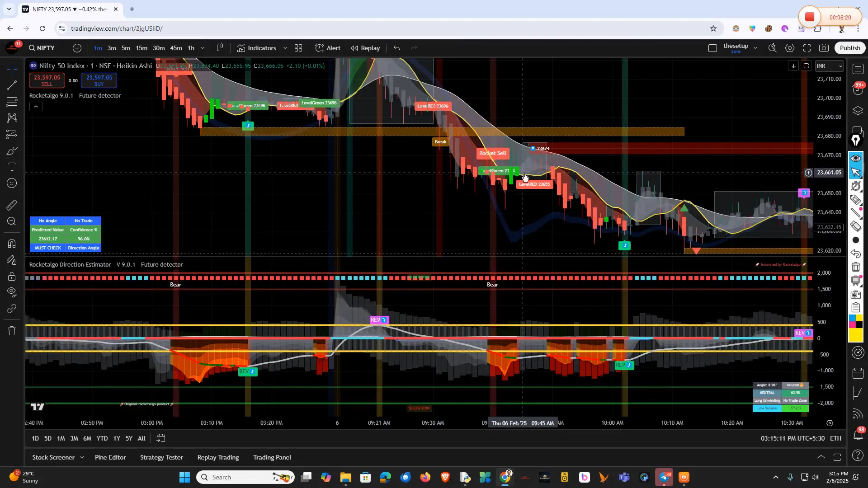Toggle magnet mode for drawings
The width and height of the screenshot is (868, 488).
pos(12,244)
